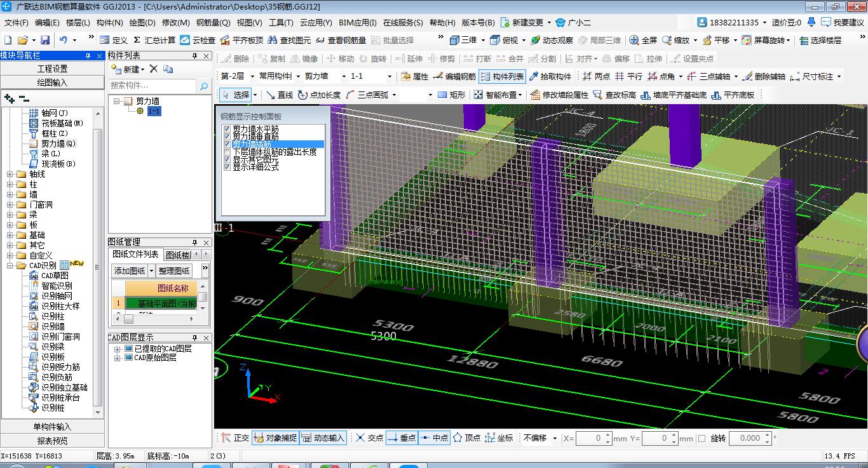Open the 视图(V) menu
Screen dimensions: 868x468
pyautogui.click(x=249, y=22)
